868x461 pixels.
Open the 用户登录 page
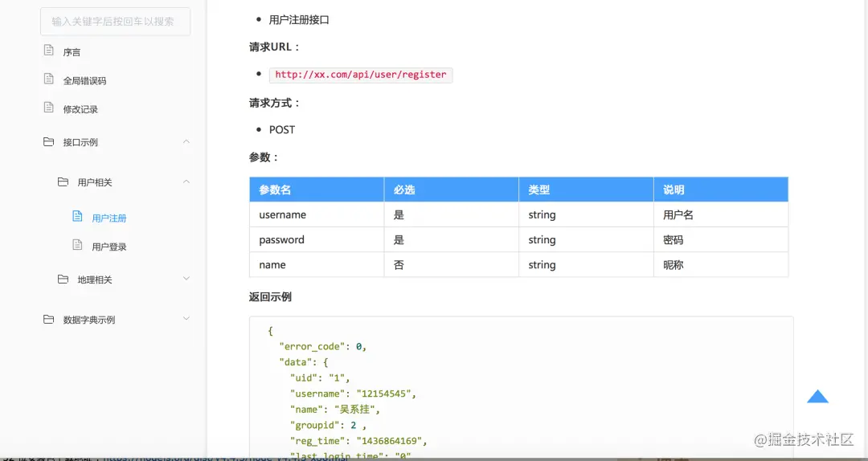tap(109, 247)
